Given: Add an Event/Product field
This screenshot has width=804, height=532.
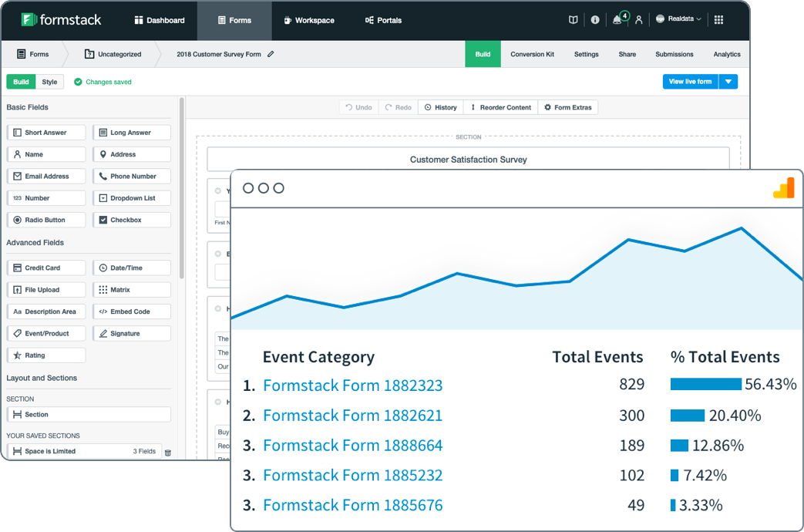Looking at the screenshot, I should pos(46,333).
